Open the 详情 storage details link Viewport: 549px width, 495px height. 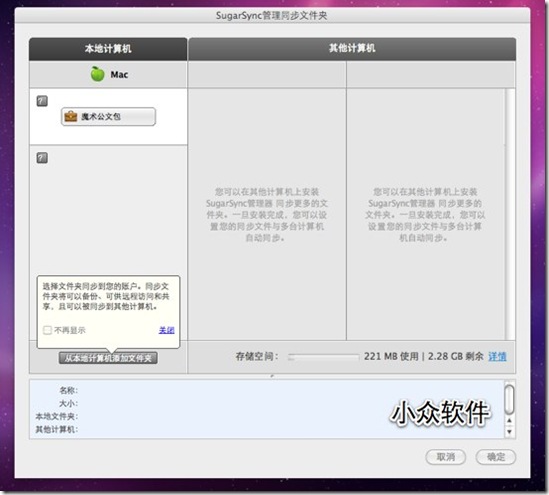[497, 357]
